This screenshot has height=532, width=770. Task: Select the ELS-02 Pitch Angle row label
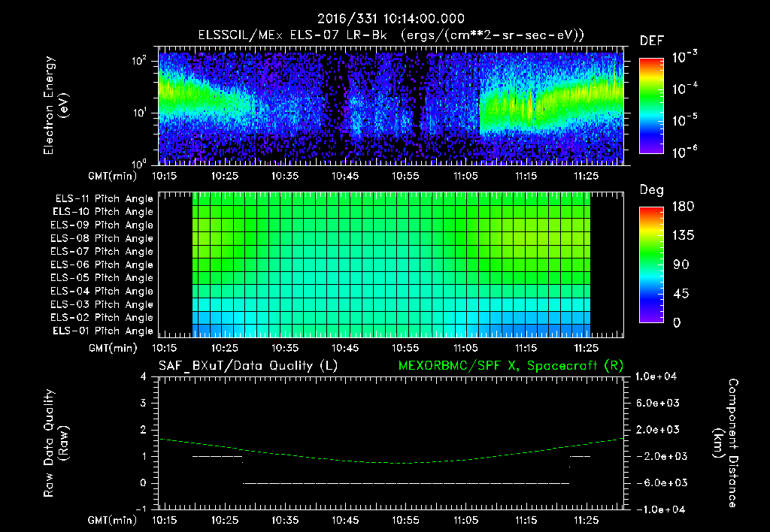tap(102, 318)
